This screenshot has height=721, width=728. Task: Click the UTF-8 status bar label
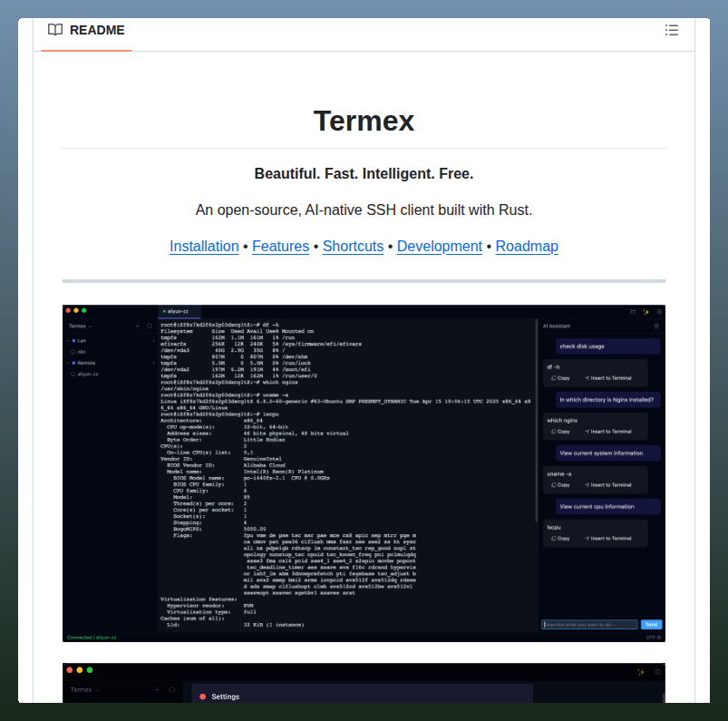tap(654, 638)
